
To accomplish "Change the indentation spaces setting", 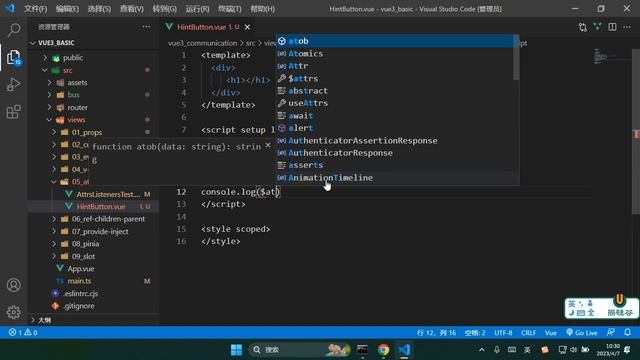I will pos(475,333).
